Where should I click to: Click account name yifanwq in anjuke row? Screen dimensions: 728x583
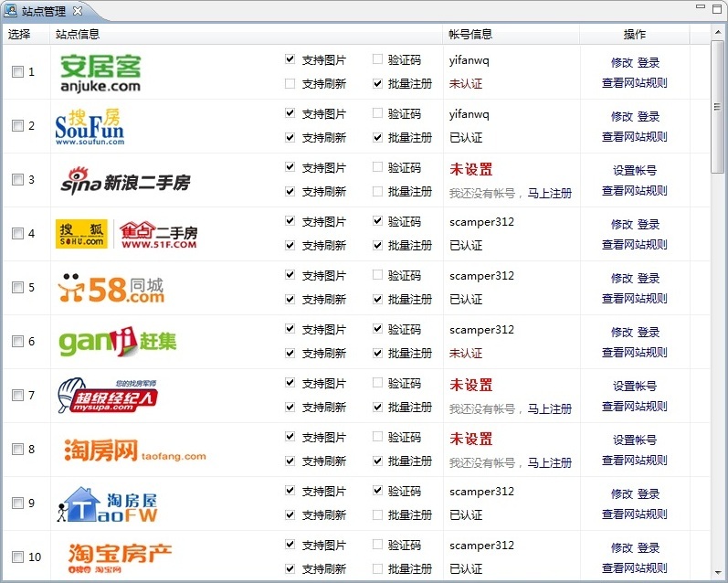469,60
